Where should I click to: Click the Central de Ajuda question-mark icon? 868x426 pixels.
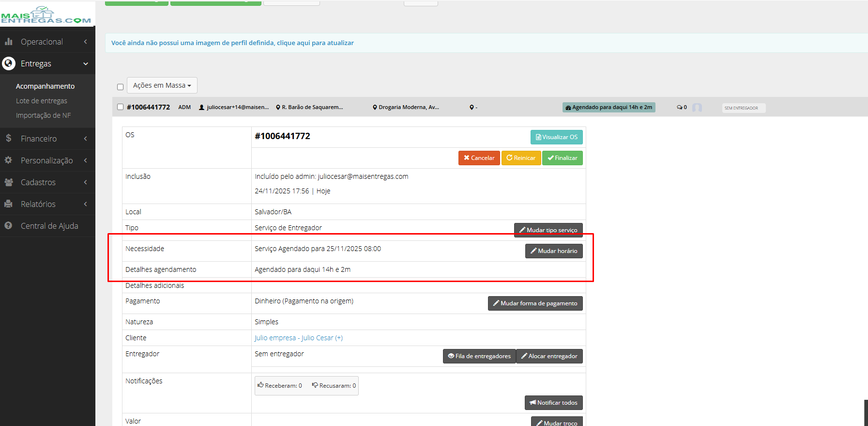[8, 226]
